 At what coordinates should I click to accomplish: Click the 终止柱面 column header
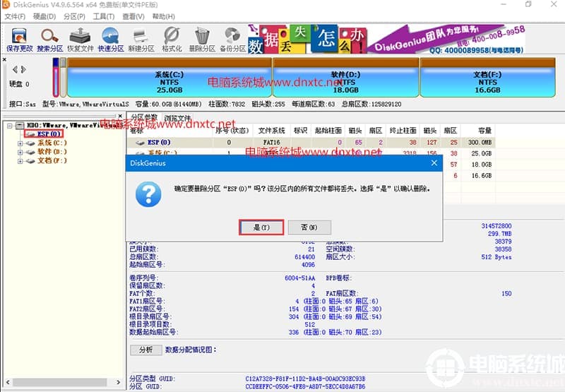tap(403, 131)
